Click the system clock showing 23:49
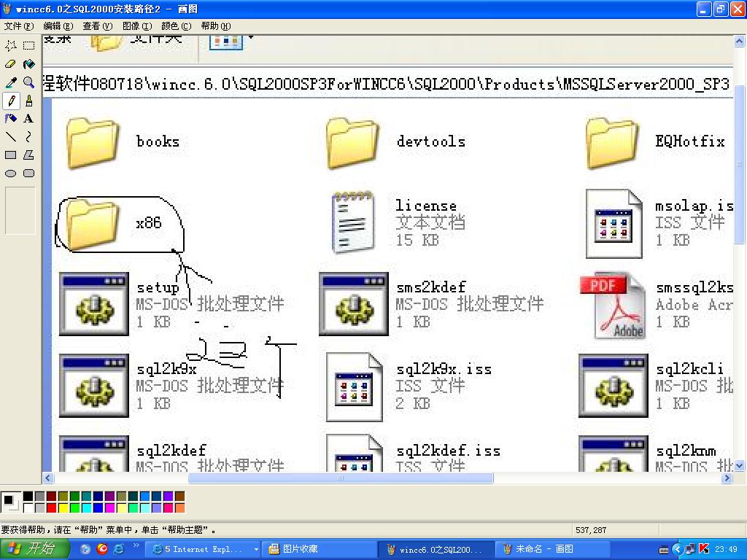 726,550
